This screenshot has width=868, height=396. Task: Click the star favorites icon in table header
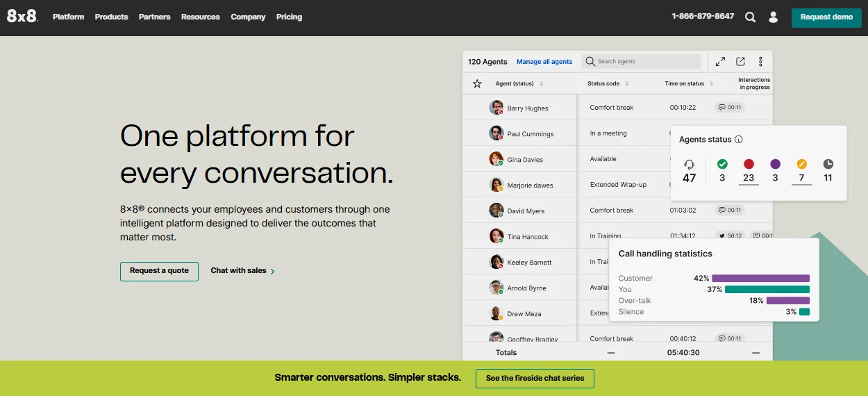(477, 83)
